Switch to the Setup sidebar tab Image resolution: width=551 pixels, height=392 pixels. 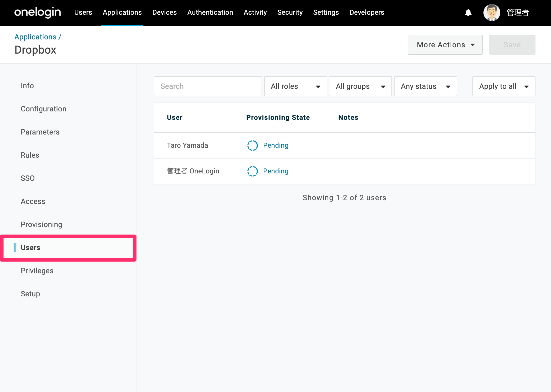30,294
